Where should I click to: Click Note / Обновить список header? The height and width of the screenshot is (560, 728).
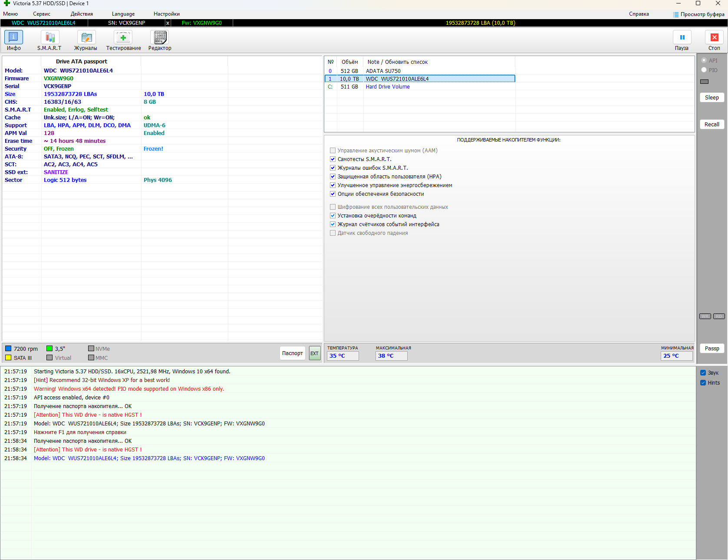[398, 62]
